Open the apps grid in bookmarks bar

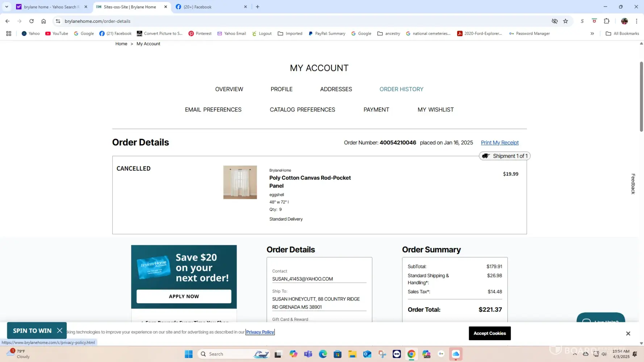(9, 33)
